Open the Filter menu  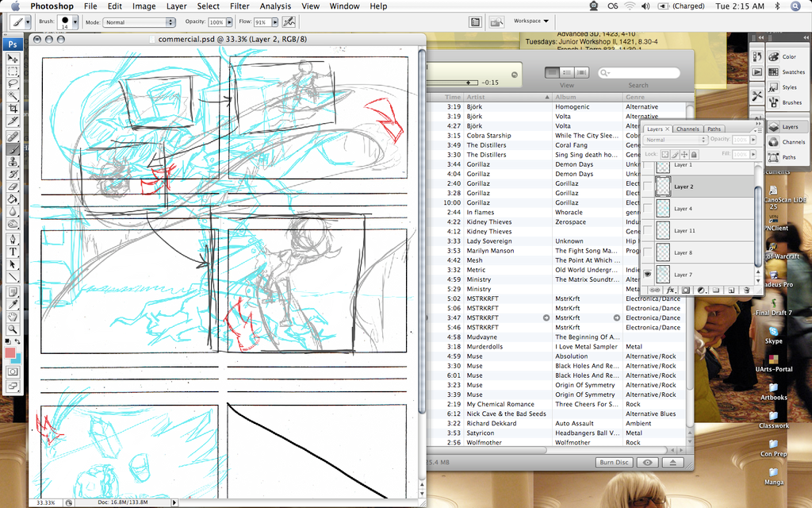pos(239,6)
